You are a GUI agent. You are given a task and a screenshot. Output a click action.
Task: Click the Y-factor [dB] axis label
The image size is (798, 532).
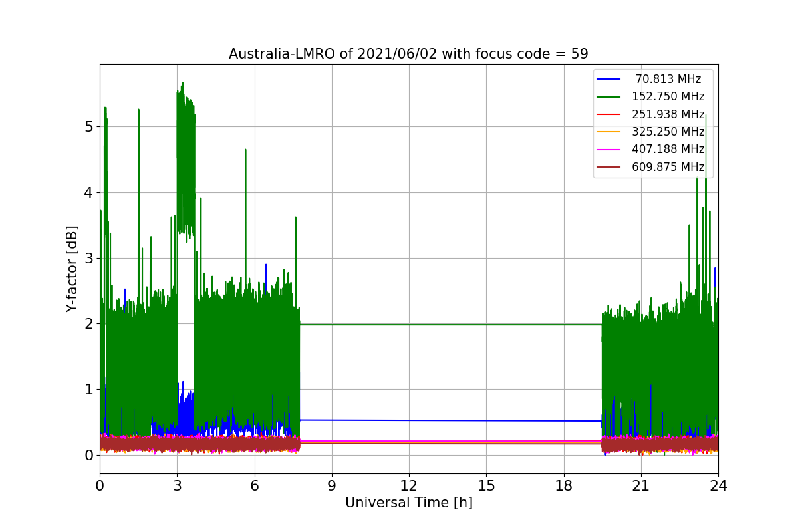[72, 269]
